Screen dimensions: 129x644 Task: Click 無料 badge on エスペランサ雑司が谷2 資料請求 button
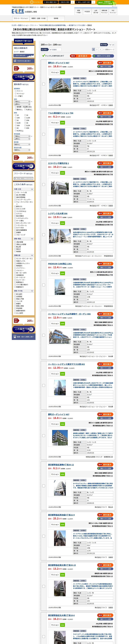100,163
